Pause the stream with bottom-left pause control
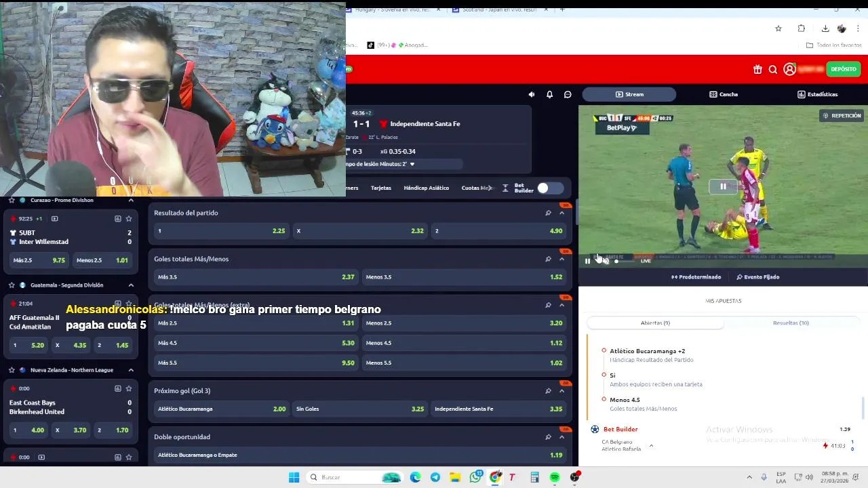This screenshot has width=868, height=488. 587,261
